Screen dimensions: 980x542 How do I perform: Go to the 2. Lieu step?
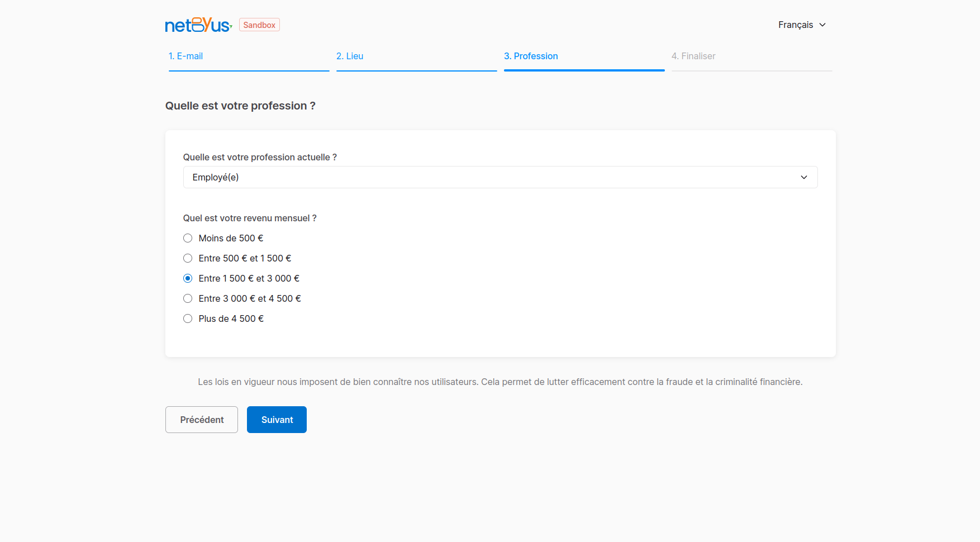350,56
